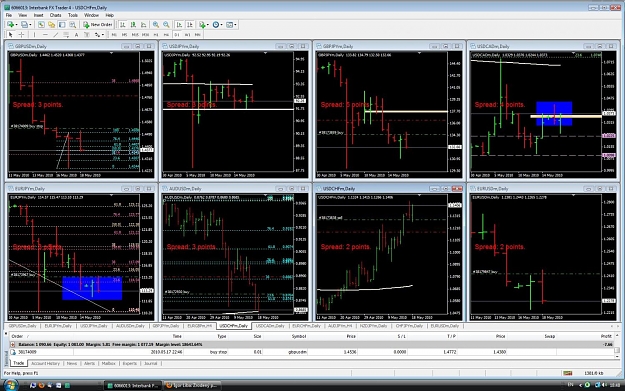
Task: Expand the Templates dropdown arrow
Action: click(235, 25)
